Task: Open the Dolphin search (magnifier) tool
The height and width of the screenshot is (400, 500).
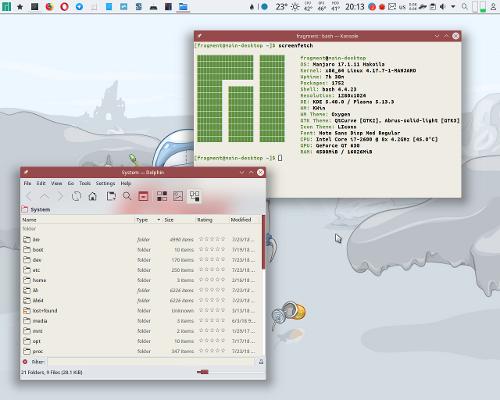Action: [x=127, y=196]
